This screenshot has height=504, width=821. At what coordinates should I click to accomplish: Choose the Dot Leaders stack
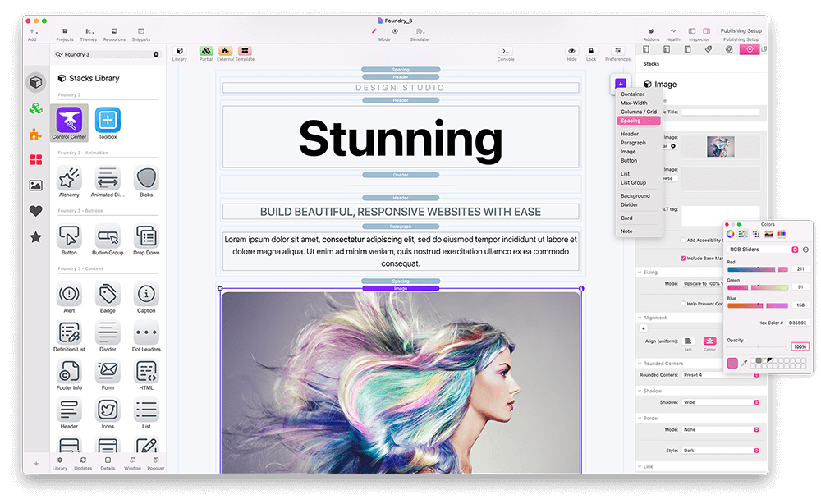[146, 336]
